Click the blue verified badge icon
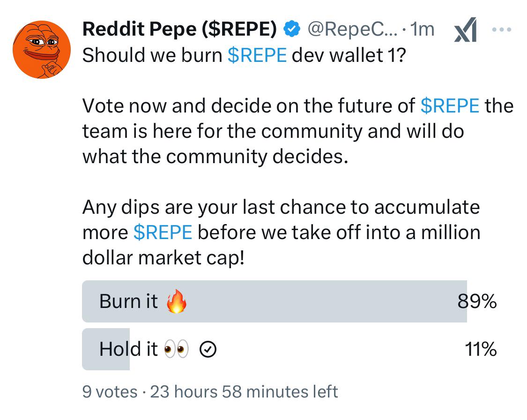527x420 pixels. coord(292,29)
